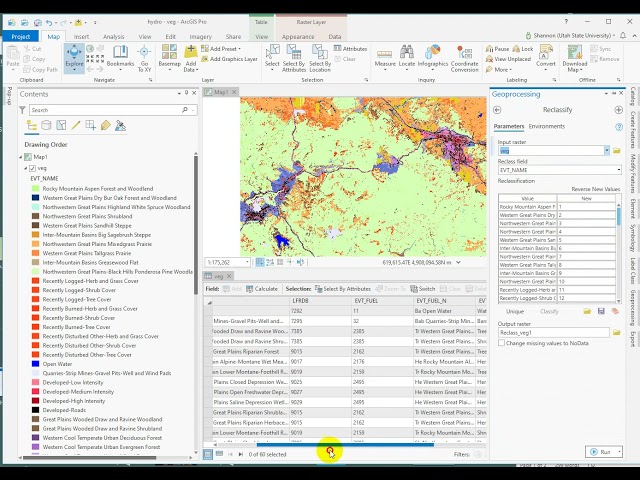Show all records view button in table
The image size is (640, 480).
pyautogui.click(x=208, y=454)
